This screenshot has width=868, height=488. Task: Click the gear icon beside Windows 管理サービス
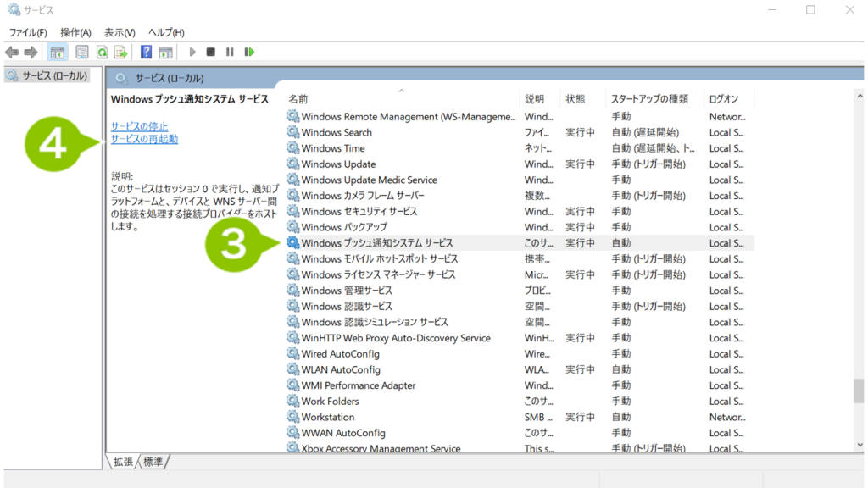coord(292,291)
